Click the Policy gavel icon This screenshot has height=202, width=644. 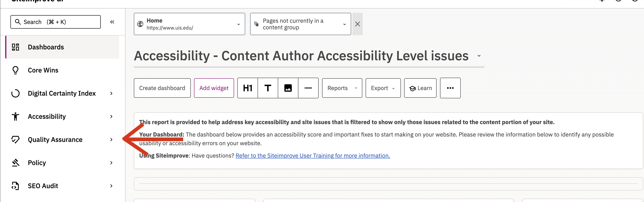15,163
